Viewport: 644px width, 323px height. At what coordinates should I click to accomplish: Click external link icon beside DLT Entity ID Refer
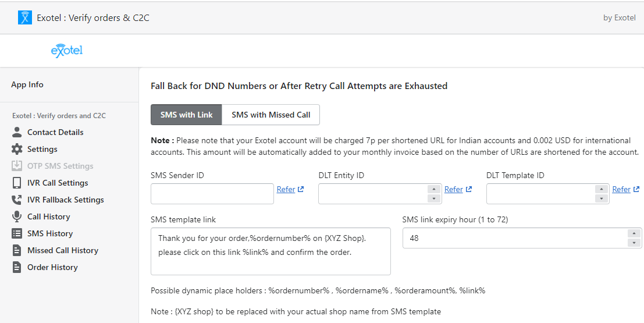(469, 189)
